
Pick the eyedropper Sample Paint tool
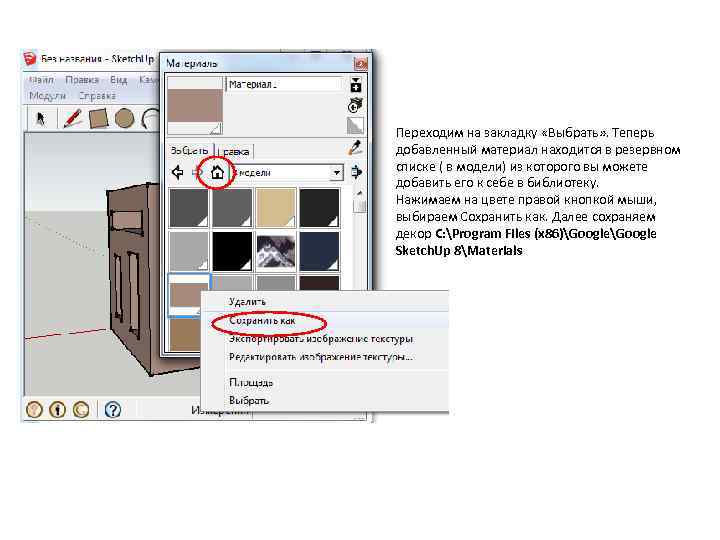pyautogui.click(x=355, y=147)
